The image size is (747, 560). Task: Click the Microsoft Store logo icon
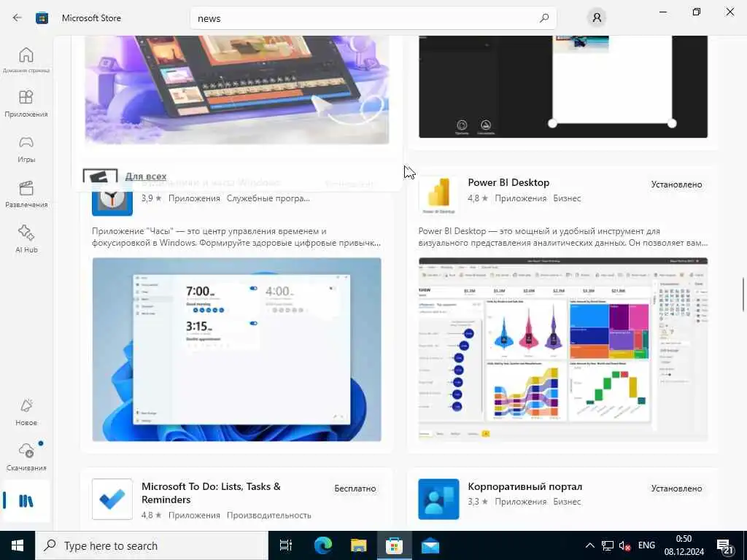click(42, 18)
